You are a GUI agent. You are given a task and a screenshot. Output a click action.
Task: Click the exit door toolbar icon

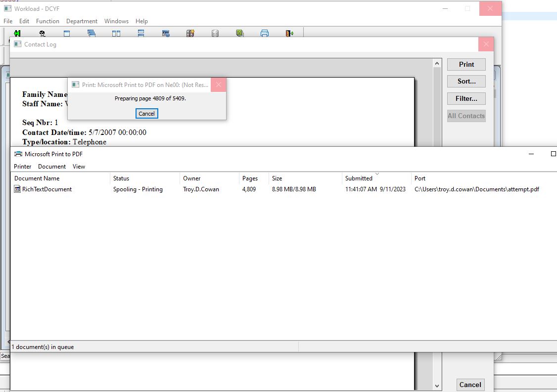pos(289,34)
